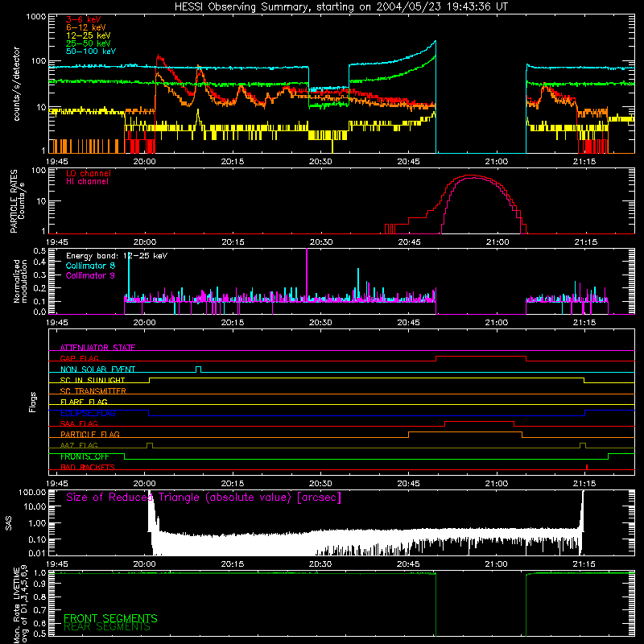Click the HESSI Observing Summary title text
This screenshot has width=644, height=644.
pos(341,7)
